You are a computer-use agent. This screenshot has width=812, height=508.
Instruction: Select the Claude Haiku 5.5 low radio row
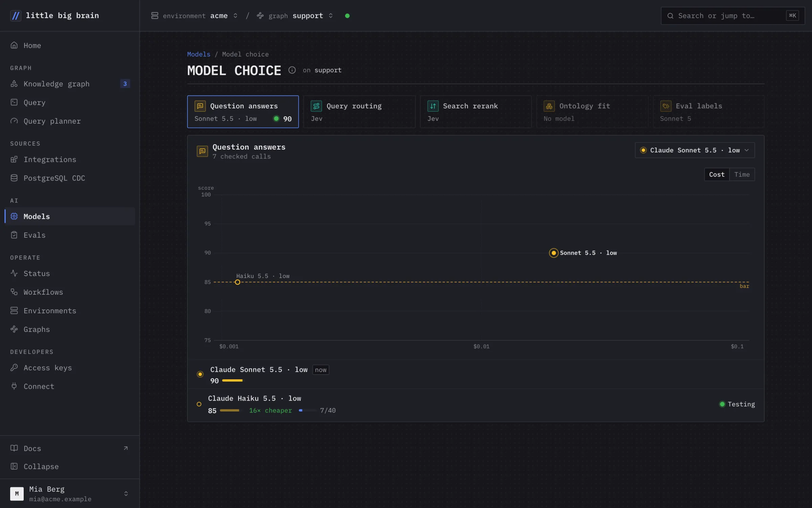(476, 404)
